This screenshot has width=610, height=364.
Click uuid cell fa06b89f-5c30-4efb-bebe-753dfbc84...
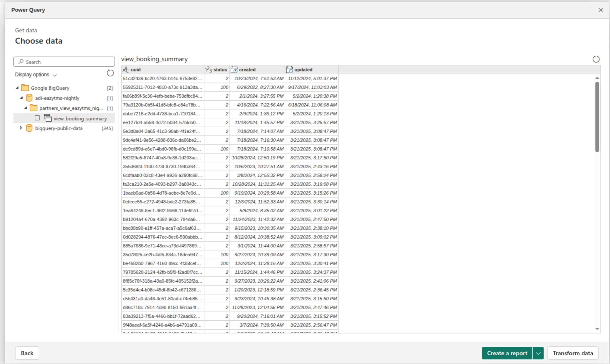click(163, 96)
